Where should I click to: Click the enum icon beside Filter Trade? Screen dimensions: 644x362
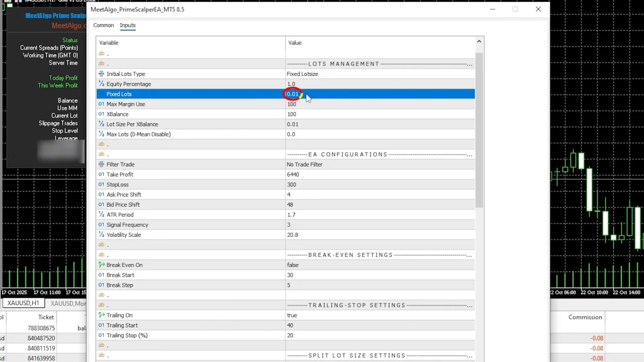[x=101, y=165]
